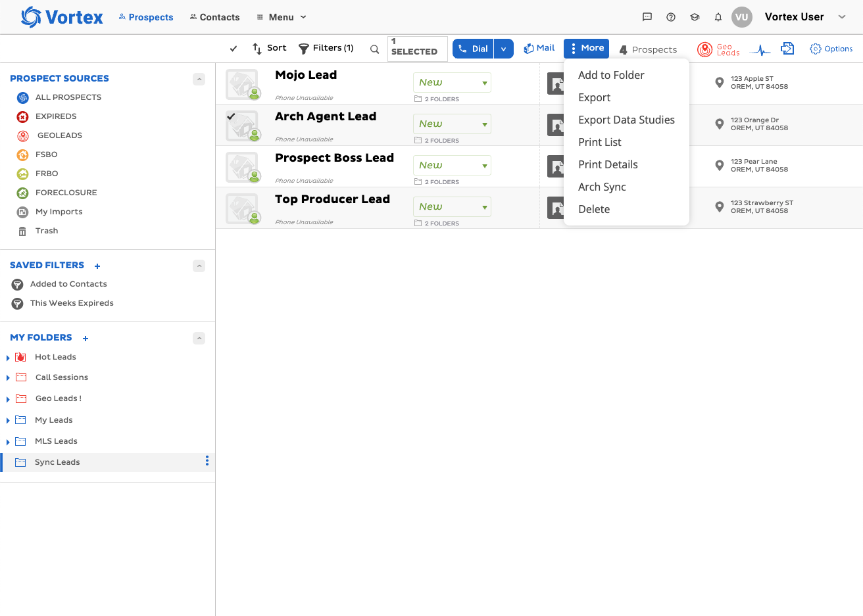Collapse the Saved Filters section

click(199, 266)
